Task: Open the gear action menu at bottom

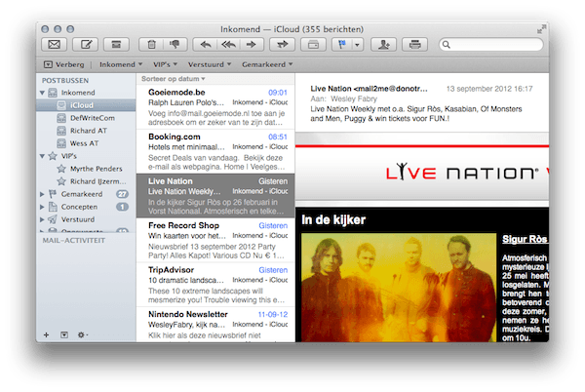Action: pyautogui.click(x=82, y=334)
